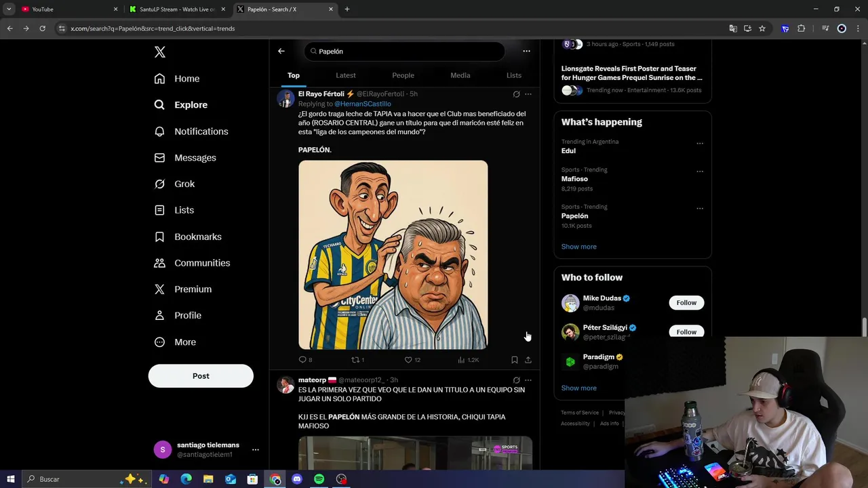Open the @HernanSCastillo mention link
Screen dimensions: 868x488
pyautogui.click(x=363, y=104)
